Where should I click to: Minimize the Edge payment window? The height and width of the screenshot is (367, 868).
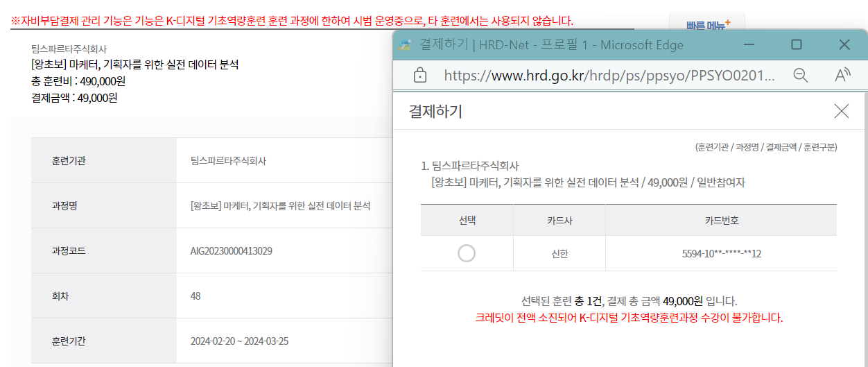(749, 45)
